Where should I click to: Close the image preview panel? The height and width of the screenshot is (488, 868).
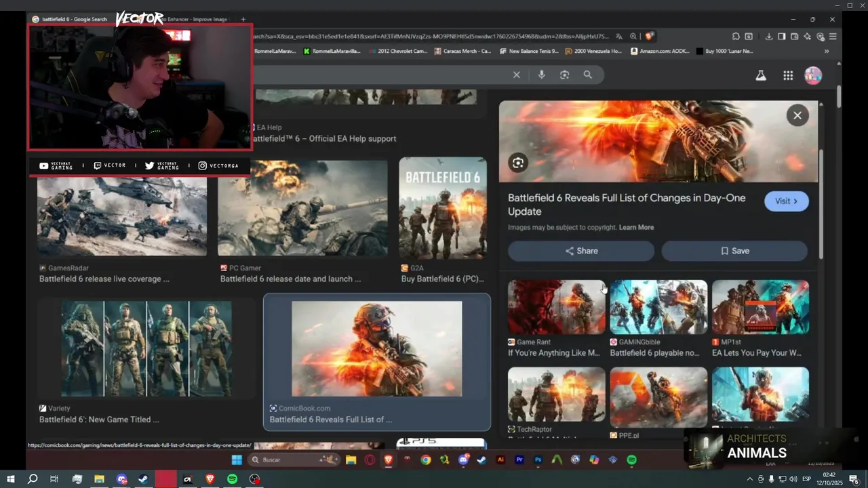(x=797, y=115)
